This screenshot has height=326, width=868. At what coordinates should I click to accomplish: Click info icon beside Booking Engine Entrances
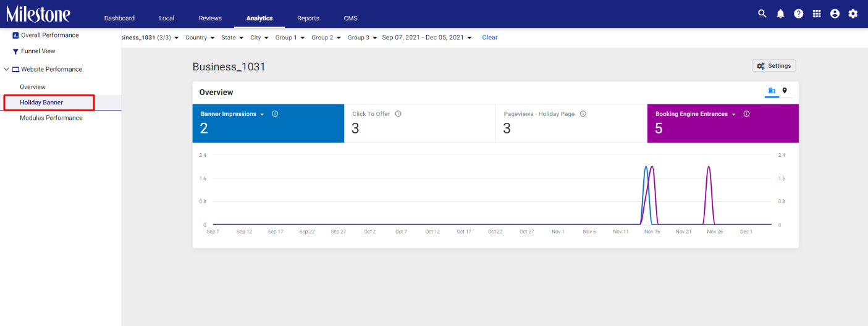click(x=746, y=114)
